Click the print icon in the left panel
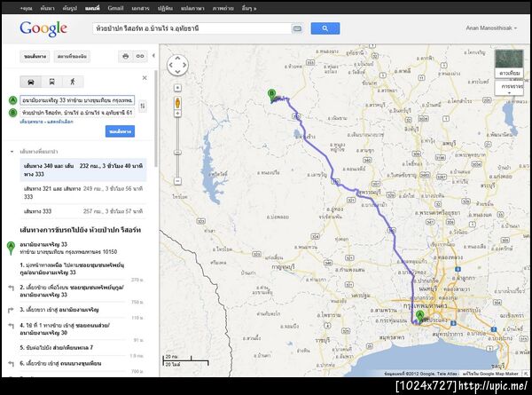This screenshot has height=395, width=532. click(x=126, y=56)
